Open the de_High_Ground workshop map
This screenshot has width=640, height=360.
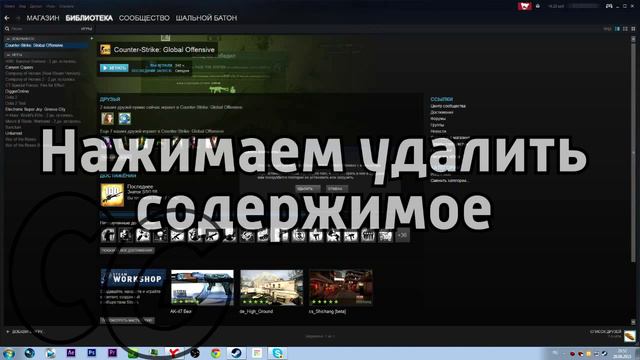coord(271,287)
